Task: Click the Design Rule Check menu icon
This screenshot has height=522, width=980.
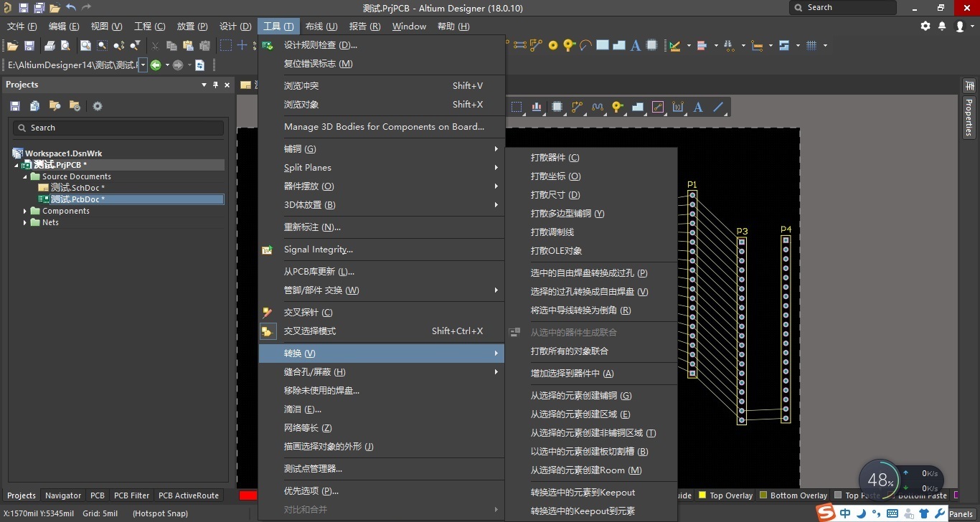Action: (268, 45)
